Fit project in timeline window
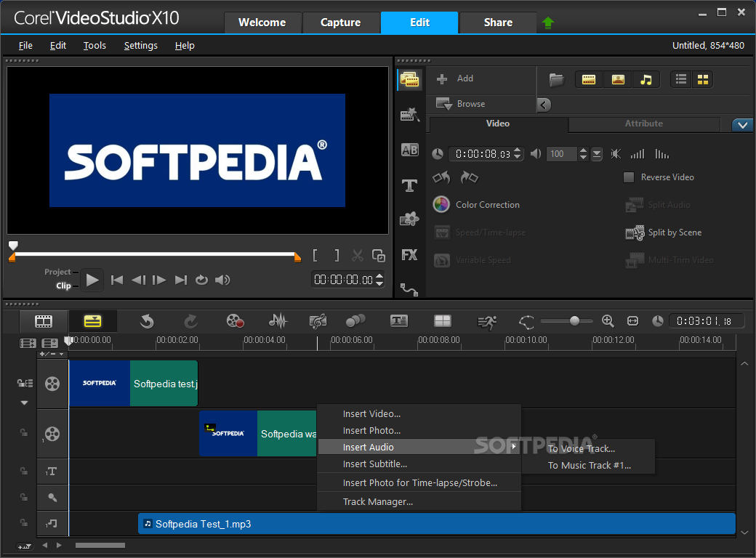Image resolution: width=756 pixels, height=558 pixels. (632, 321)
